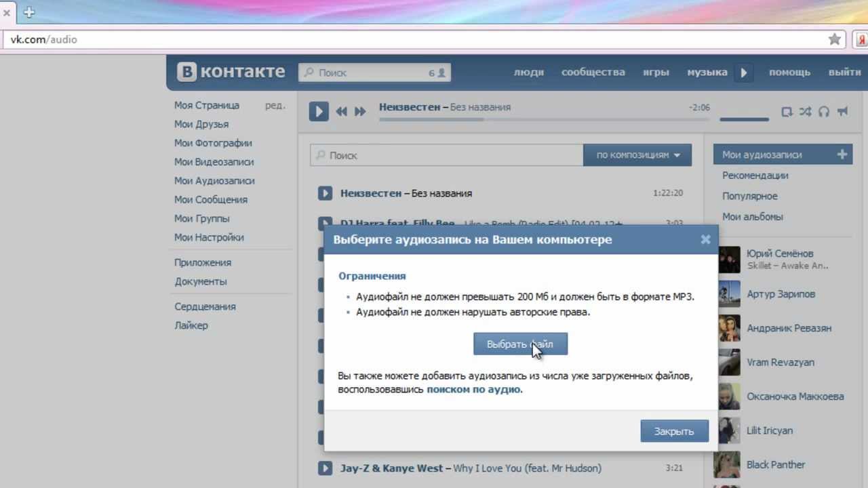Screen dimensions: 868x488
Task: Open 'Сердцемания' in sidebar
Action: coord(205,307)
